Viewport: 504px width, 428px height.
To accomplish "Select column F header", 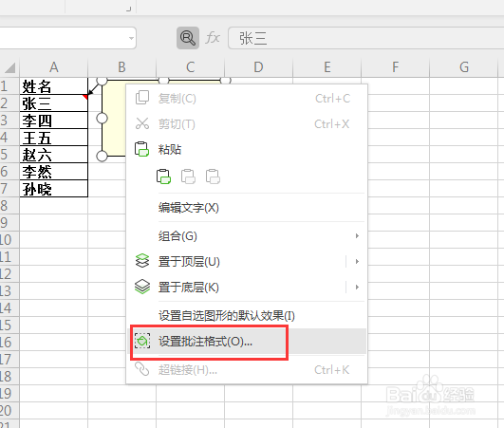I will pos(395,67).
